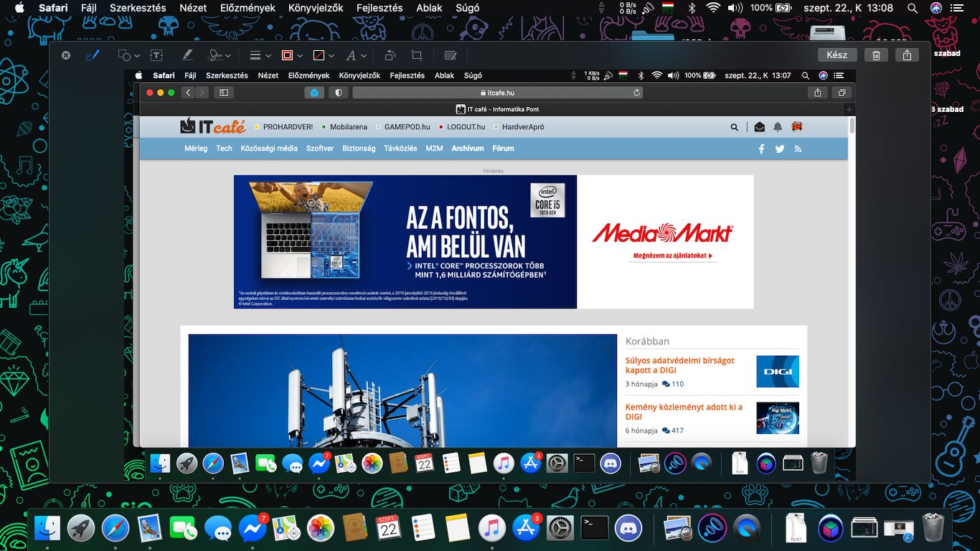The height and width of the screenshot is (551, 980).
Task: Click Fórum in captured ITcafé navigation
Action: 503,149
